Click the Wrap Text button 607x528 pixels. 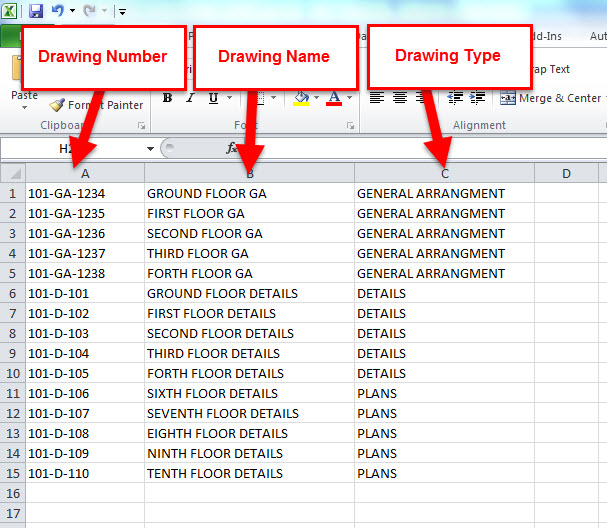pyautogui.click(x=551, y=69)
